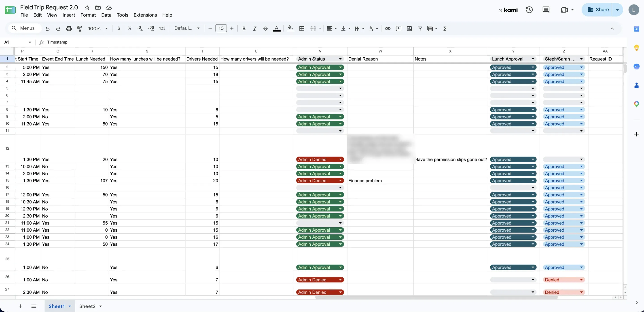Open the kami extension link
The width and height of the screenshot is (644, 312).
(508, 10)
